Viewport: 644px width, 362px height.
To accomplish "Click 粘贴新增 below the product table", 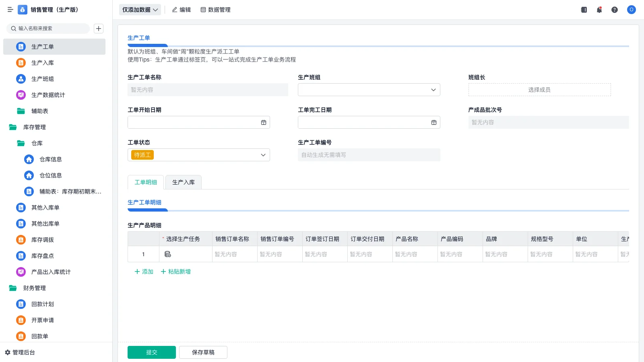I will pos(175,271).
